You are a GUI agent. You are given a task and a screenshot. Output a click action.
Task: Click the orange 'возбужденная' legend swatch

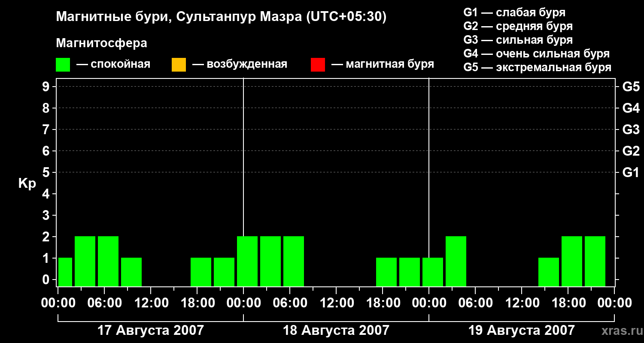[x=179, y=65]
